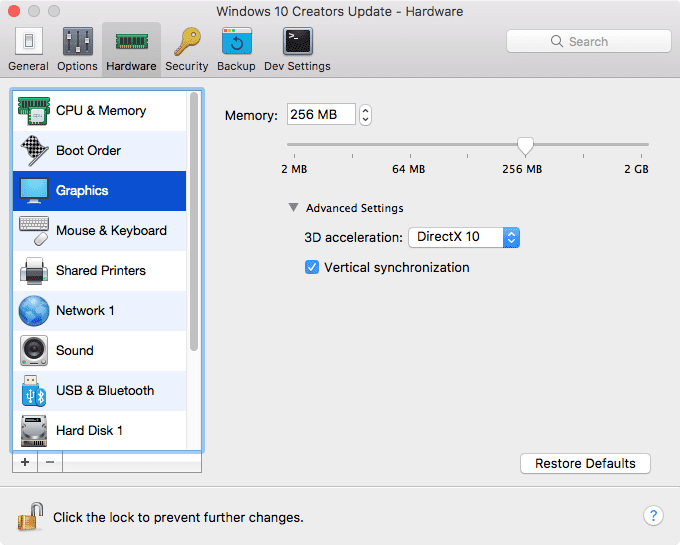Click the graphics memory slider thumb
This screenshot has width=680, height=545.
tap(525, 146)
